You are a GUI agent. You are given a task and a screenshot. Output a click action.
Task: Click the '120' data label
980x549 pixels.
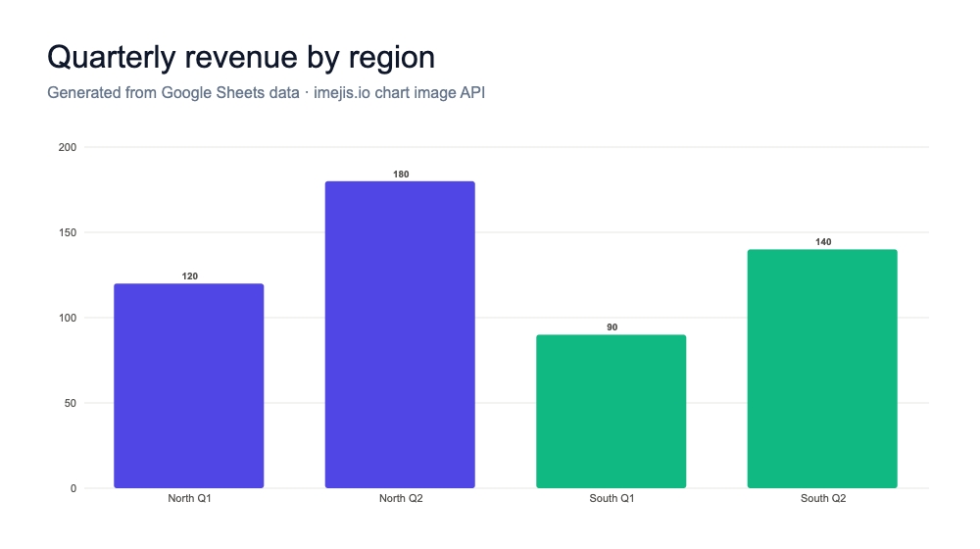(x=189, y=276)
